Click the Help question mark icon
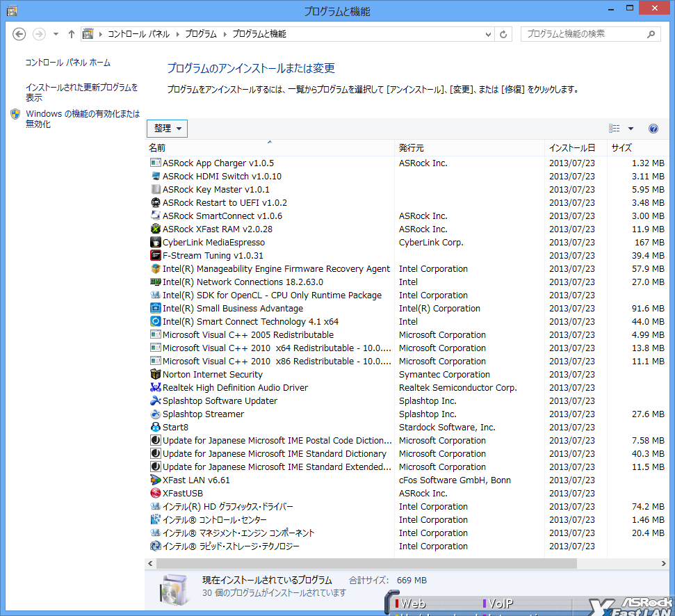 pyautogui.click(x=653, y=129)
